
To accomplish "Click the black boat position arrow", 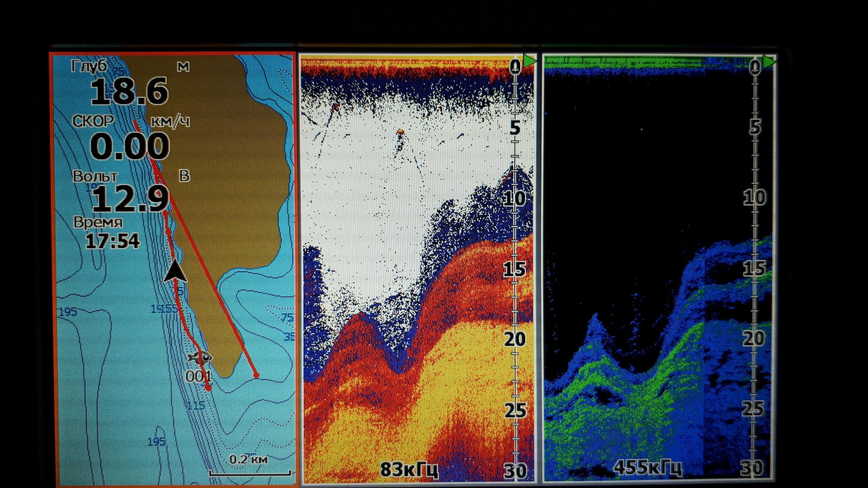I will 175,271.
